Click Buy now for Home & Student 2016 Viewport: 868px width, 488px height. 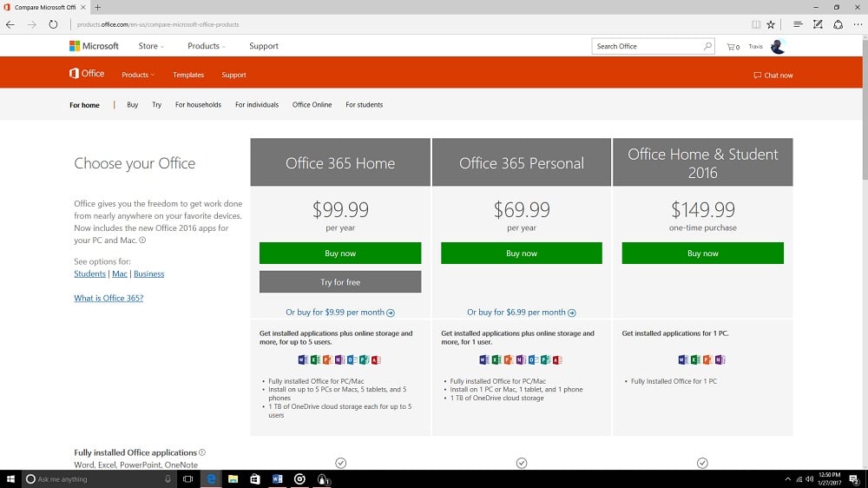[702, 254]
